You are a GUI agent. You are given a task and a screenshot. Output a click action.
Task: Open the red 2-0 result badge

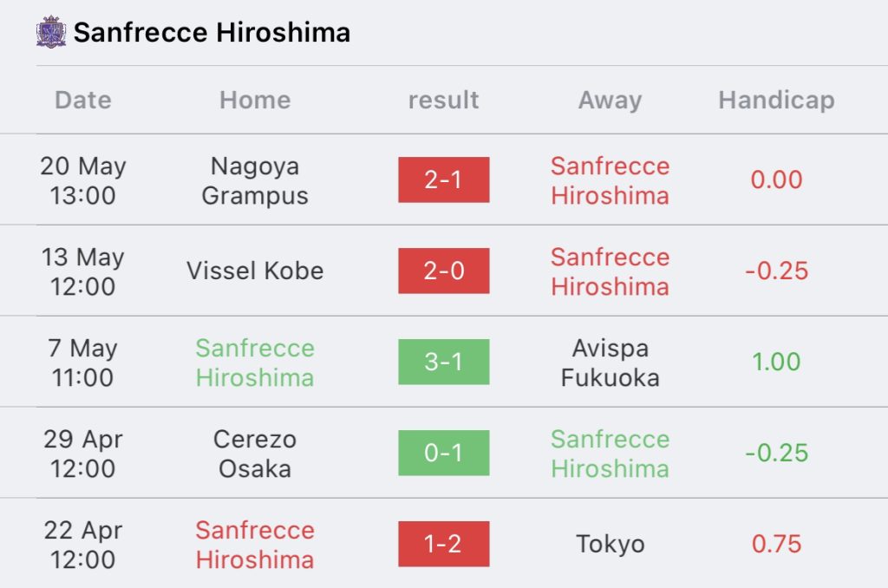[444, 271]
